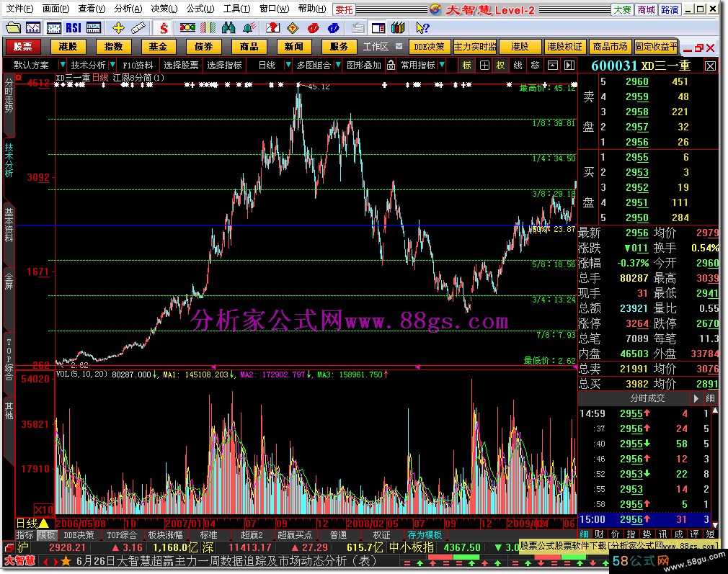
Task: Open file with the folder toolbar icon
Action: point(13,28)
